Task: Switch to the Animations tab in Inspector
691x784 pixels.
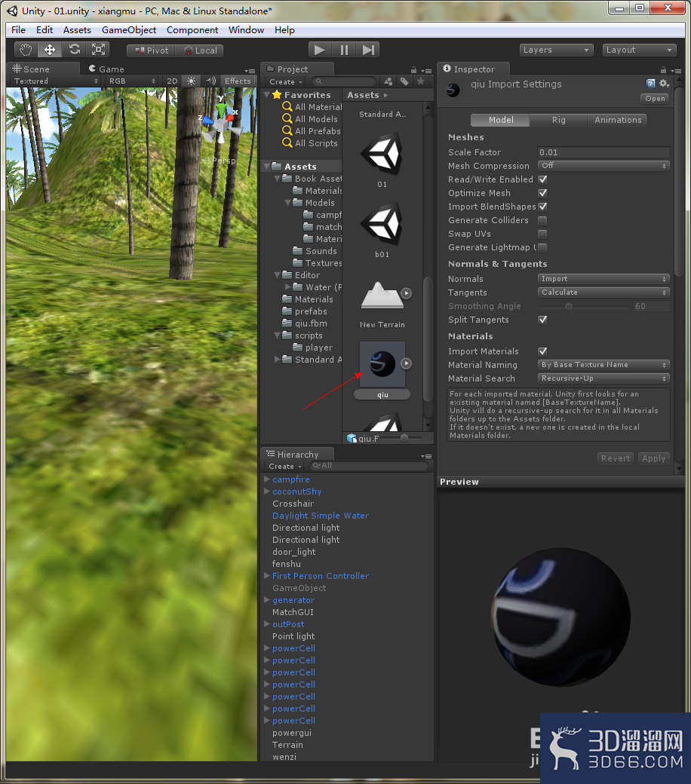Action: click(x=617, y=119)
